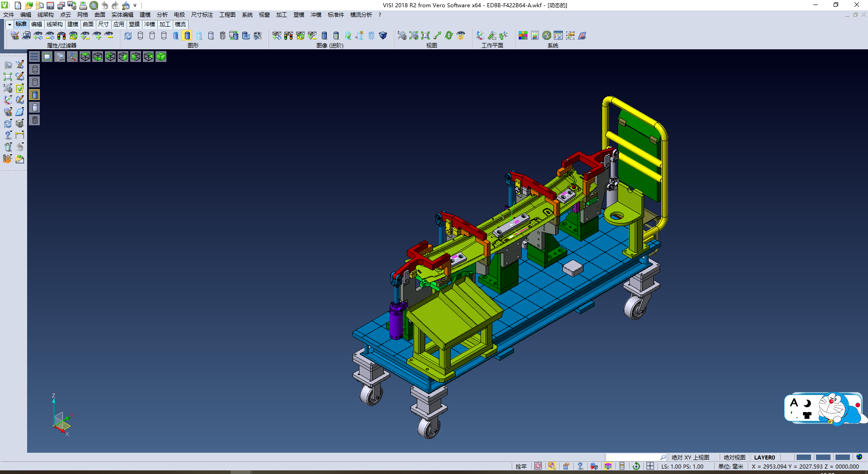Click the green wrench system settings icon
The image size is (868, 474).
pyautogui.click(x=547, y=35)
